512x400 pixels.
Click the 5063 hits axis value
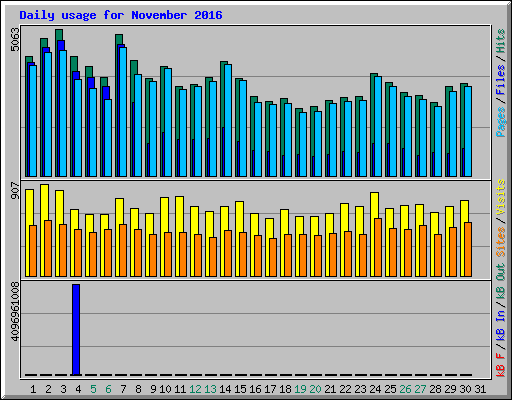coord(15,40)
